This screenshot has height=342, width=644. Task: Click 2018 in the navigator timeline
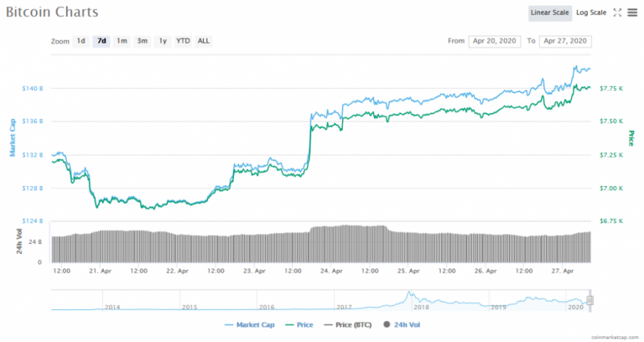pos(421,307)
